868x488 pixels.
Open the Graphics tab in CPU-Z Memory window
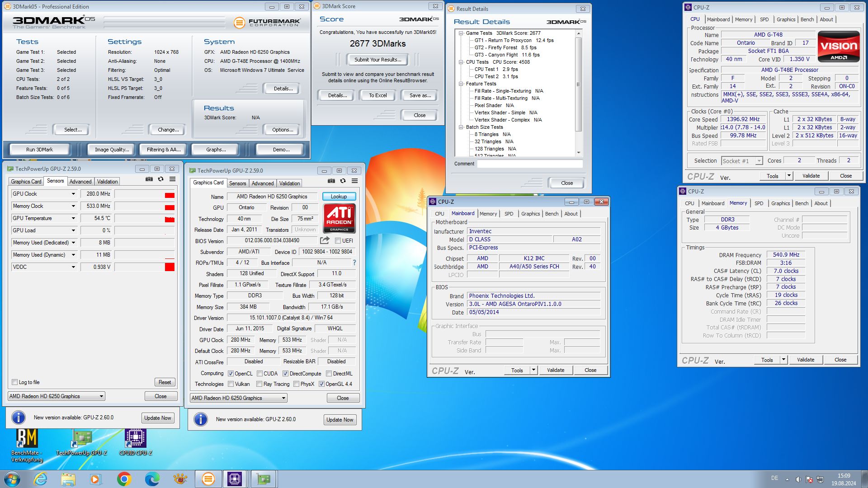tap(780, 203)
